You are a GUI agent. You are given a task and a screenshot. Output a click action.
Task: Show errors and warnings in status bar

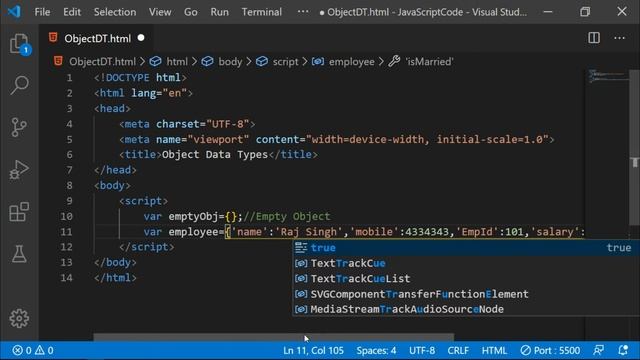click(33, 350)
